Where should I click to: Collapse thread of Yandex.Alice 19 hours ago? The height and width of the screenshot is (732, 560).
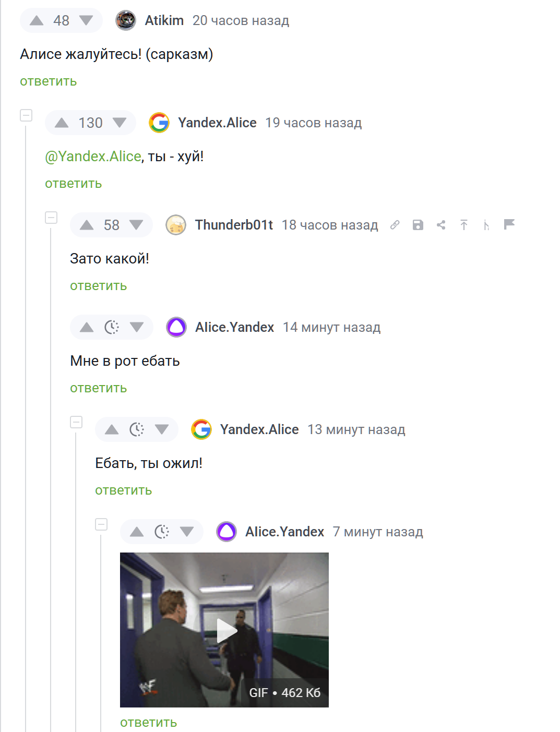click(x=26, y=115)
